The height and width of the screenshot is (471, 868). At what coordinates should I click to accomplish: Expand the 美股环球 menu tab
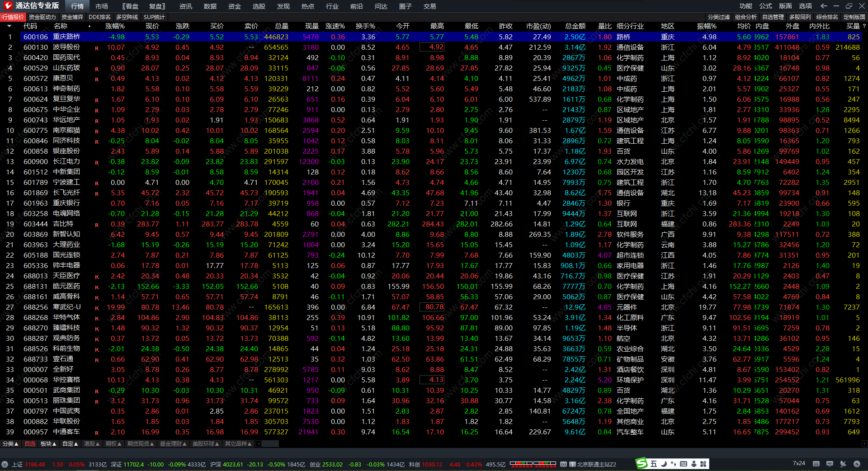click(206, 444)
